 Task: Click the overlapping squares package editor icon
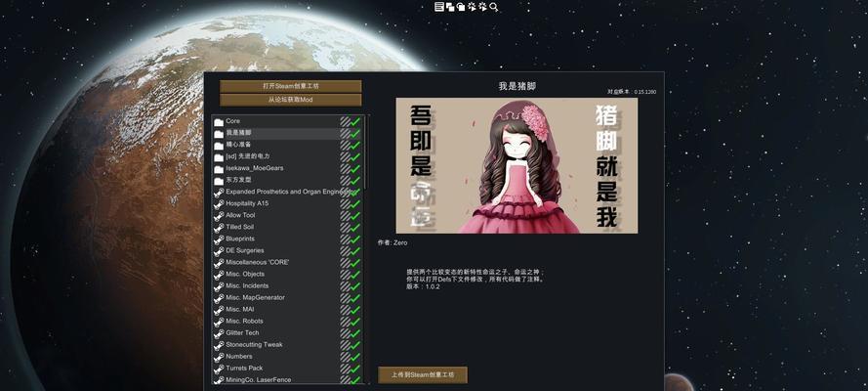[x=450, y=7]
